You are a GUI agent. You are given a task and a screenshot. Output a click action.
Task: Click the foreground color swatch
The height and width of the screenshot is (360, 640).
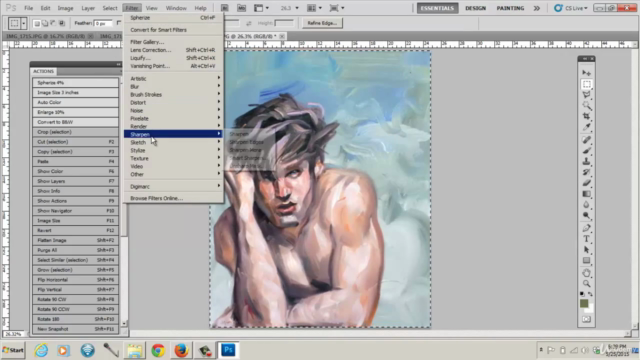[x=584, y=303]
